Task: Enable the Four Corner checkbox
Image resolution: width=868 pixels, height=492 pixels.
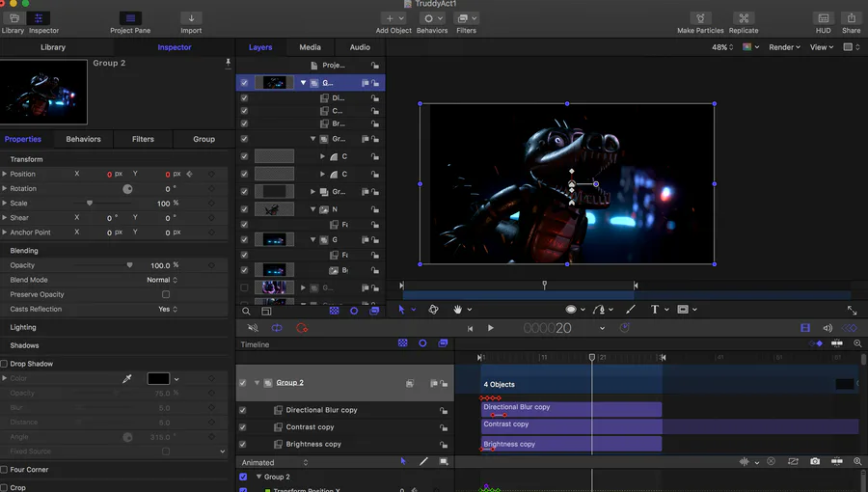Action: pos(5,470)
